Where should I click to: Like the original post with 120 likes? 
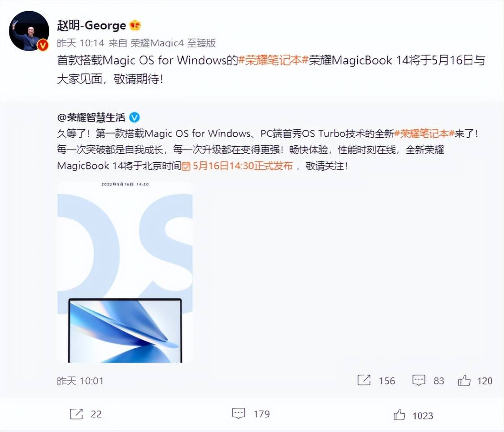click(x=464, y=380)
